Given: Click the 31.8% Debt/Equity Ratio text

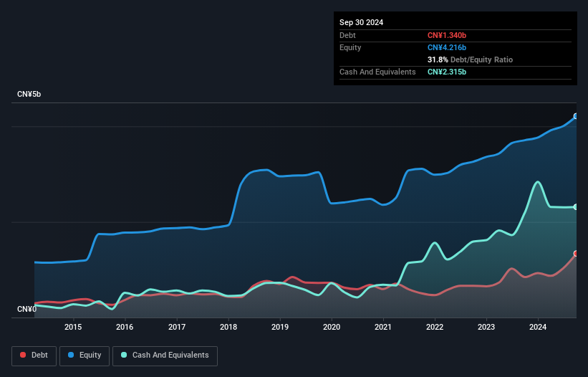Looking at the screenshot, I should 470,59.
